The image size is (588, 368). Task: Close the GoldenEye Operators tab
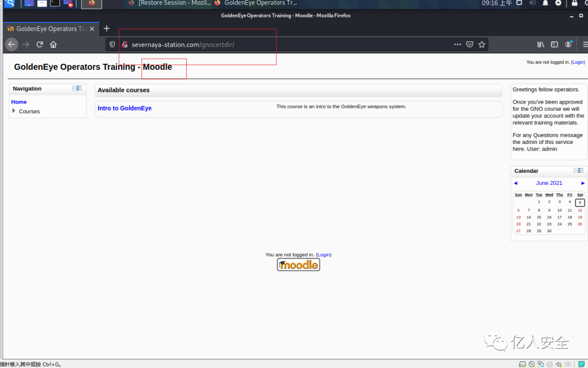tap(92, 29)
